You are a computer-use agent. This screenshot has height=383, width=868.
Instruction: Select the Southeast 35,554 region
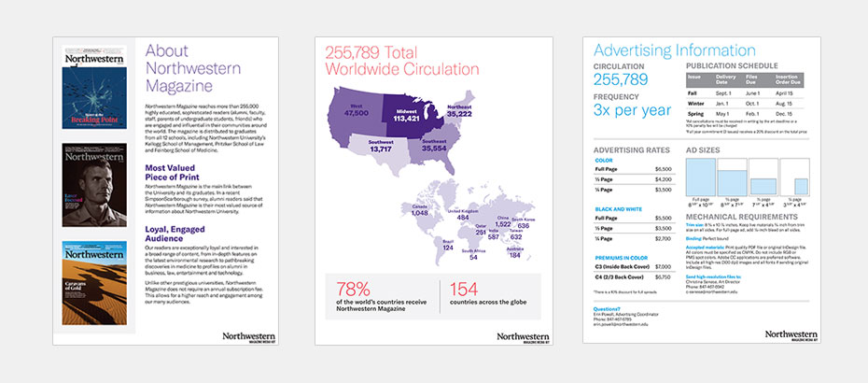(x=434, y=145)
